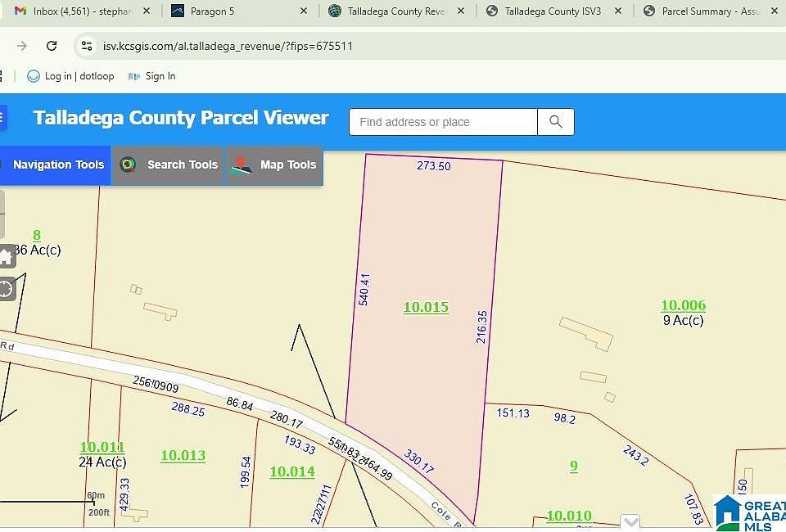Viewport: 786px width, 532px height.
Task: Click inside the 'Find address or place' field
Action: (x=443, y=122)
